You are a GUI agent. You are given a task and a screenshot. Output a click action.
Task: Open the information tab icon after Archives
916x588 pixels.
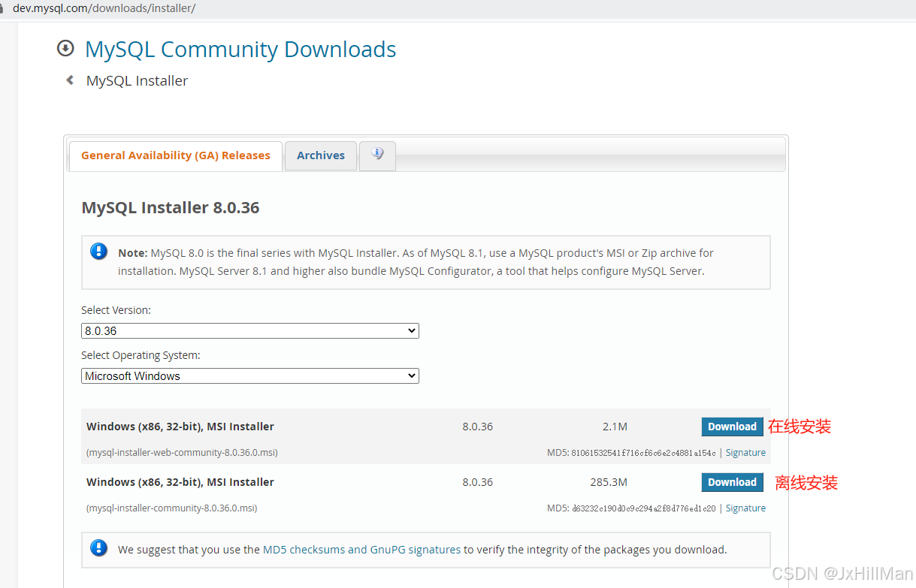[x=377, y=155]
